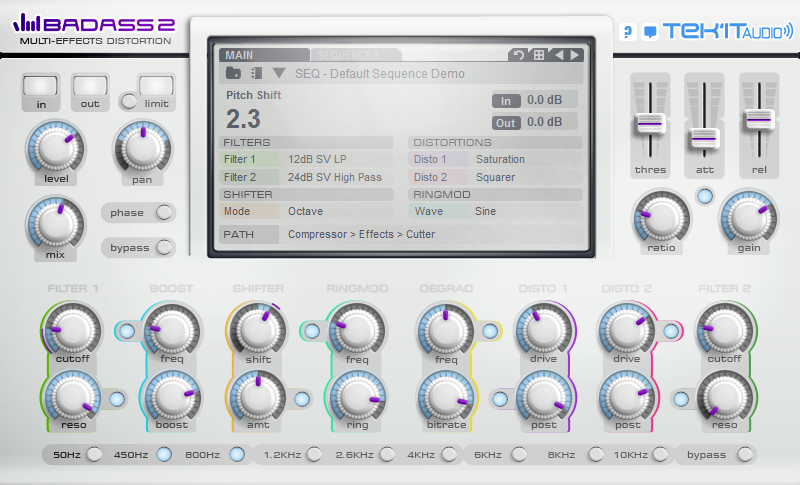Click the Shifter amt knob
Image resolution: width=800 pixels, height=485 pixels.
(x=258, y=398)
